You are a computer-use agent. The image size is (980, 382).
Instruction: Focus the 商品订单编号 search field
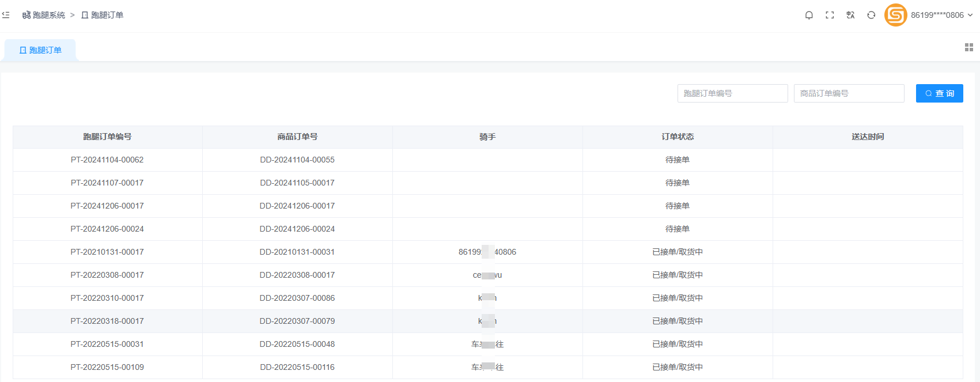point(849,93)
